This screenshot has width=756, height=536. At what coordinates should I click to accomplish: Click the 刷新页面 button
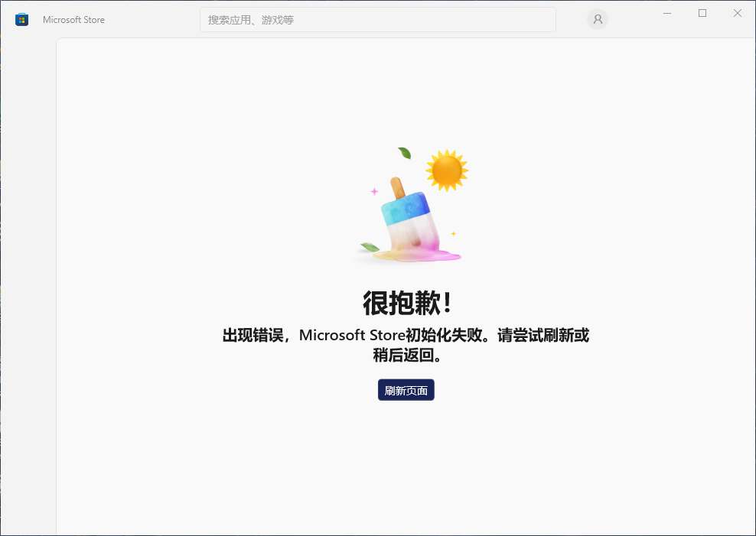coord(406,390)
